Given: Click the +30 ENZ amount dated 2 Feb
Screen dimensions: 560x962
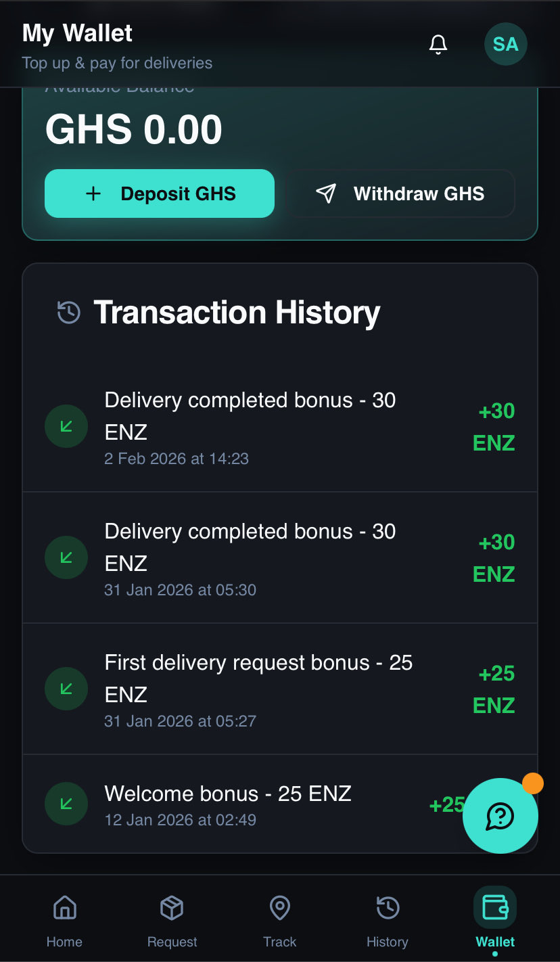Looking at the screenshot, I should click(x=494, y=427).
